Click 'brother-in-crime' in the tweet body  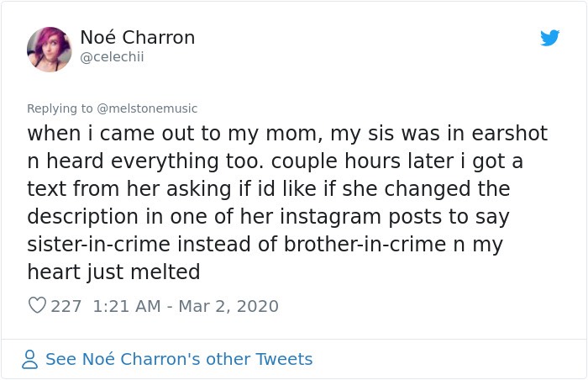point(365,245)
